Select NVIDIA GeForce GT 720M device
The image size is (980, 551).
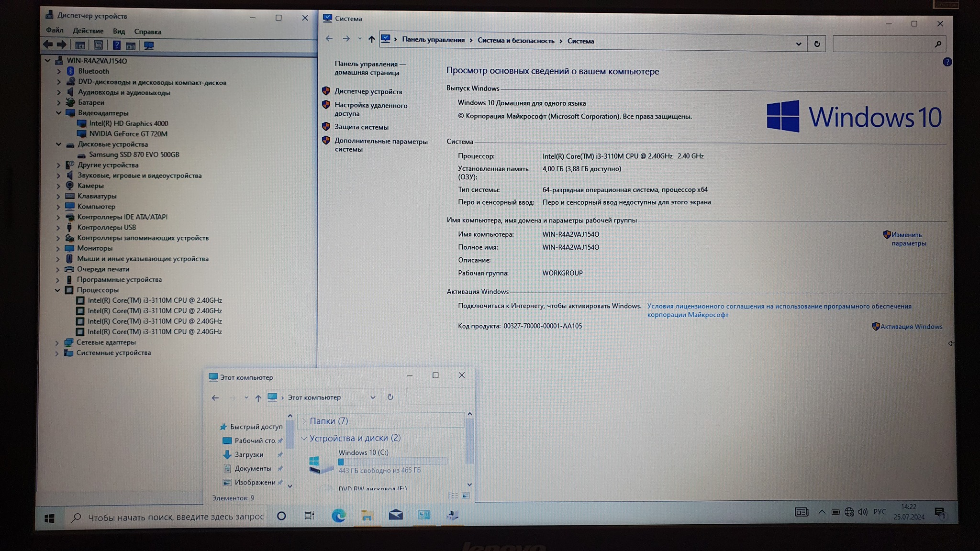pyautogui.click(x=128, y=134)
